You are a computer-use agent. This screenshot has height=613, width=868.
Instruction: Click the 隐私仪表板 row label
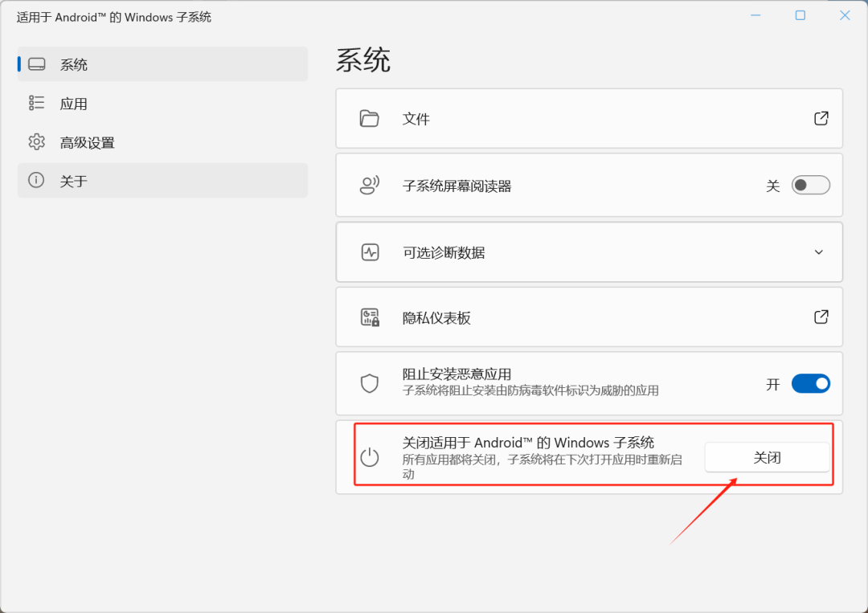pos(436,317)
